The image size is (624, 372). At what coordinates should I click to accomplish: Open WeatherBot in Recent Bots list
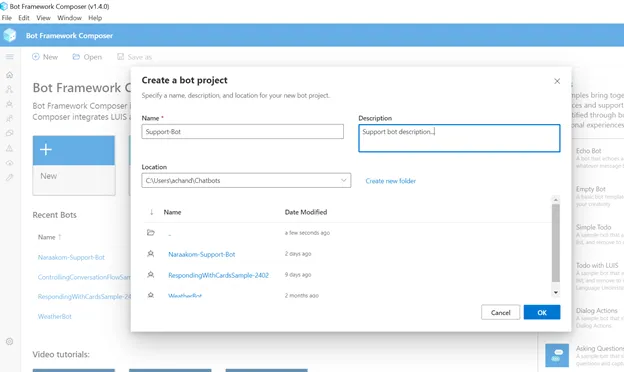[x=55, y=316]
